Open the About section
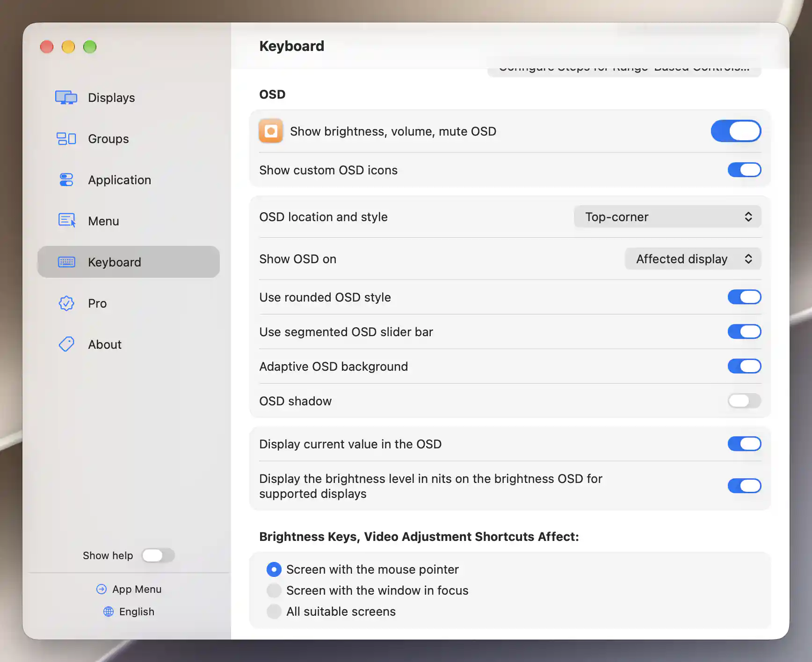Screen dimensions: 812x662 pyautogui.click(x=129, y=344)
